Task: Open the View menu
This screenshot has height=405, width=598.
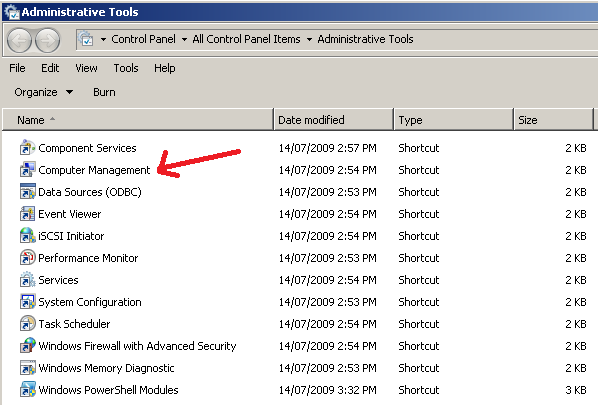Action: pos(86,68)
